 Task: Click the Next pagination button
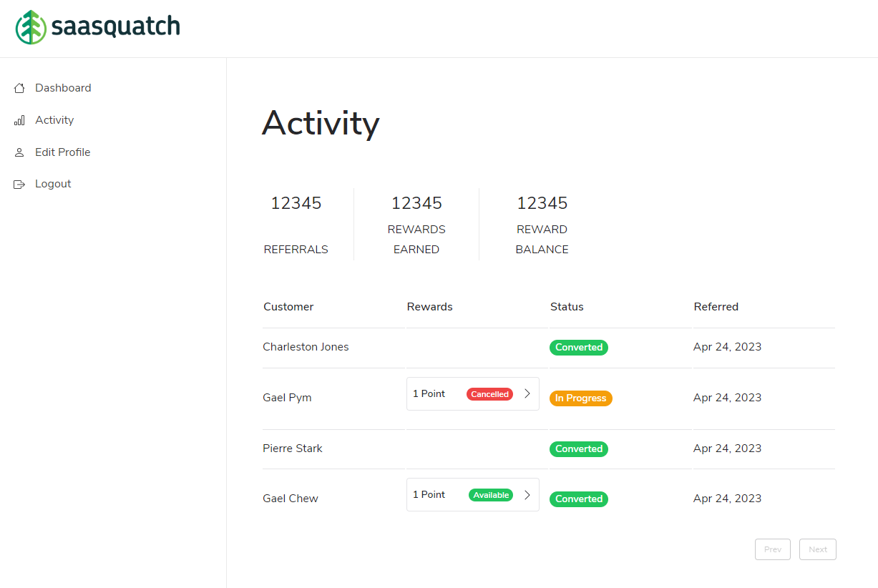click(817, 549)
